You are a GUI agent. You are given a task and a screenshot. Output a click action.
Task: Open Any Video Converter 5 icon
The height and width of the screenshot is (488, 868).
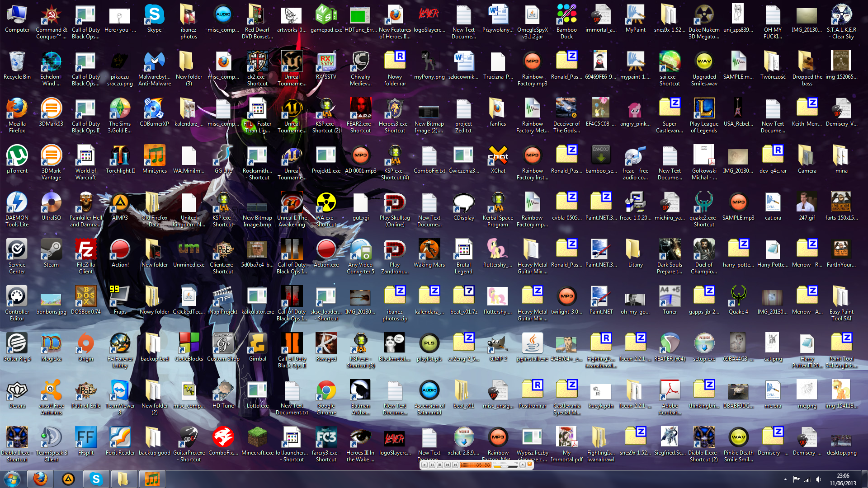tap(360, 257)
